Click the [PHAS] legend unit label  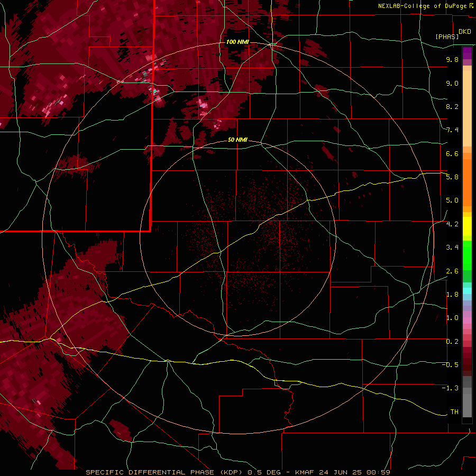(x=447, y=37)
